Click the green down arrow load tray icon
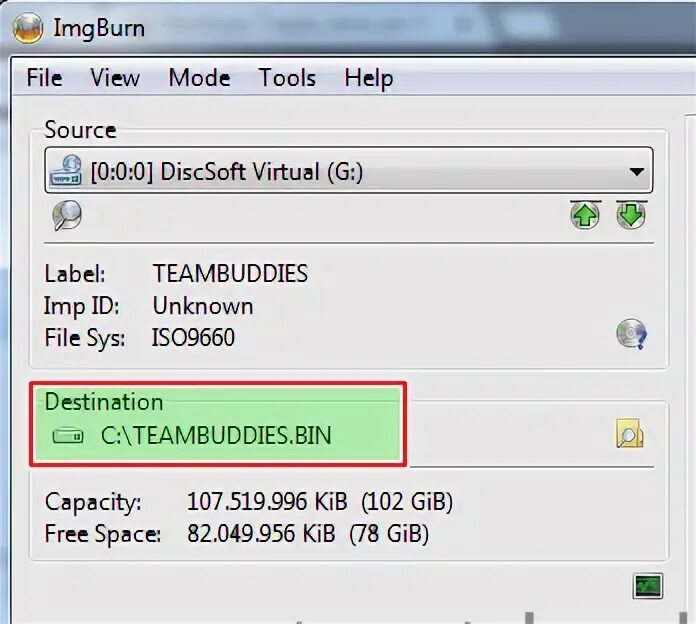The height and width of the screenshot is (624, 696). (631, 215)
